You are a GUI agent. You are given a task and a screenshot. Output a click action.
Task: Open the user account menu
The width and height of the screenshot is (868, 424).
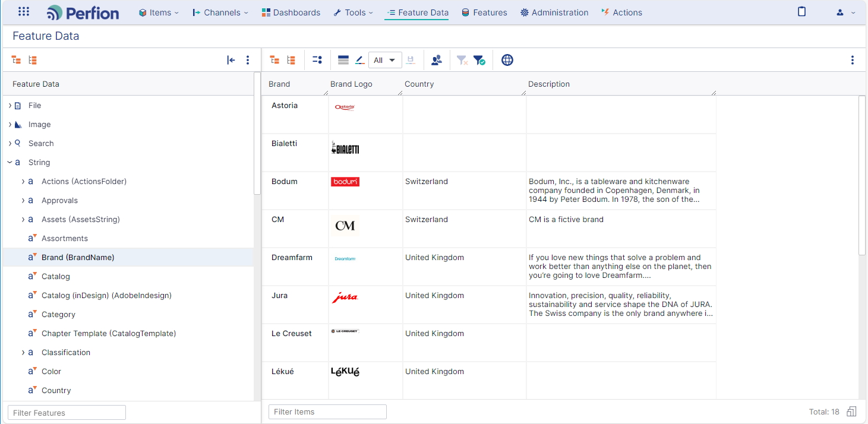[x=846, y=12]
